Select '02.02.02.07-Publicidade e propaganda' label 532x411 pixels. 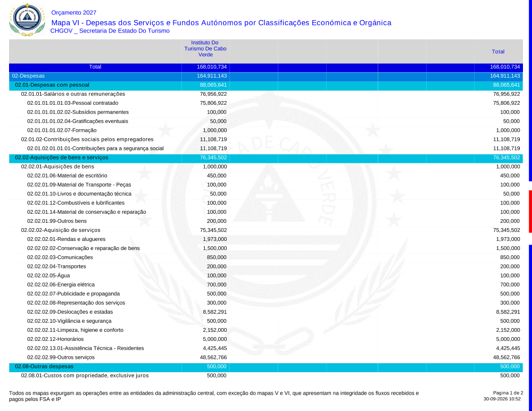73,293
